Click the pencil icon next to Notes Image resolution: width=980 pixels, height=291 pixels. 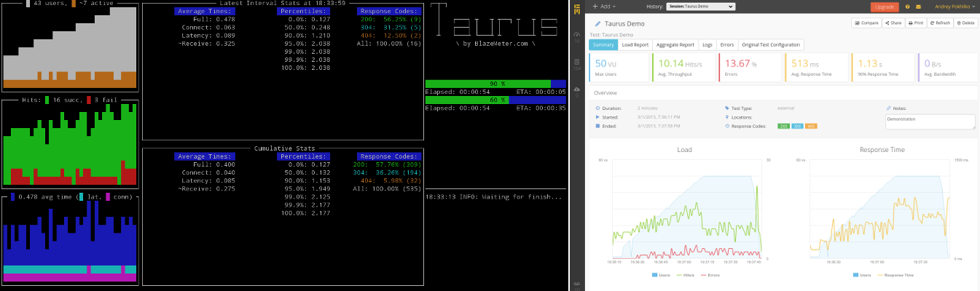(888, 108)
